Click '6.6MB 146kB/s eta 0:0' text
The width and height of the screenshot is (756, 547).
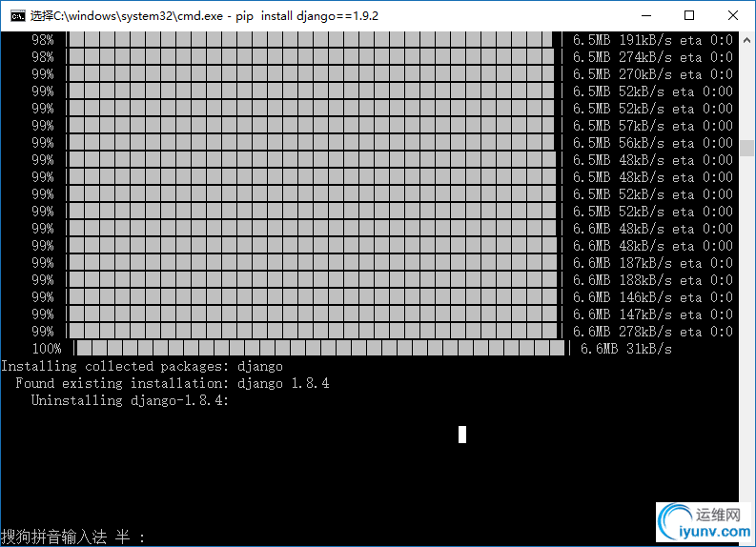tap(653, 297)
